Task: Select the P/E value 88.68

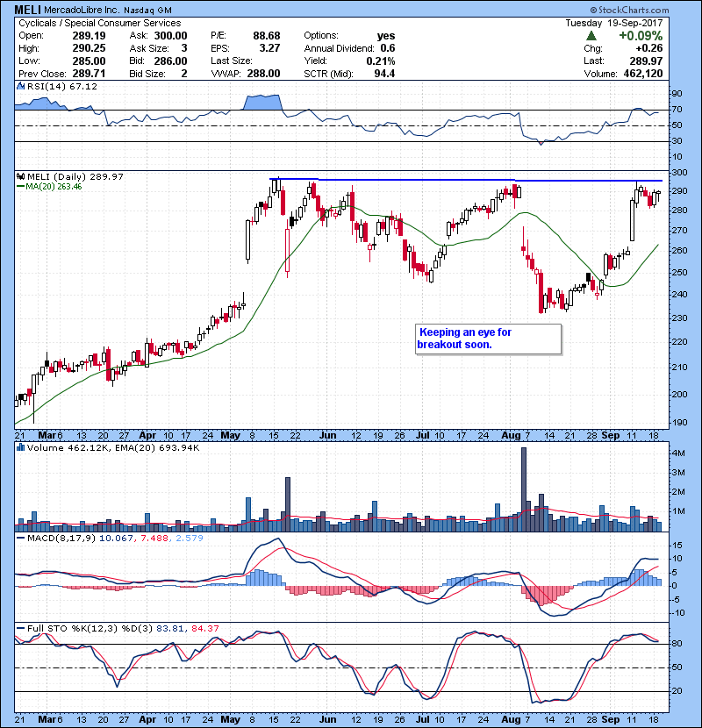Action: click(x=267, y=36)
